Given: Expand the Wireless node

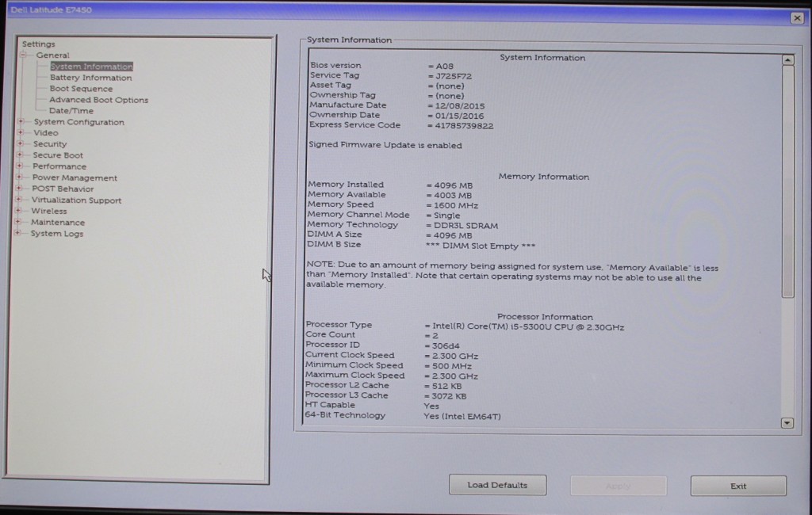Looking at the screenshot, I should (x=18, y=210).
